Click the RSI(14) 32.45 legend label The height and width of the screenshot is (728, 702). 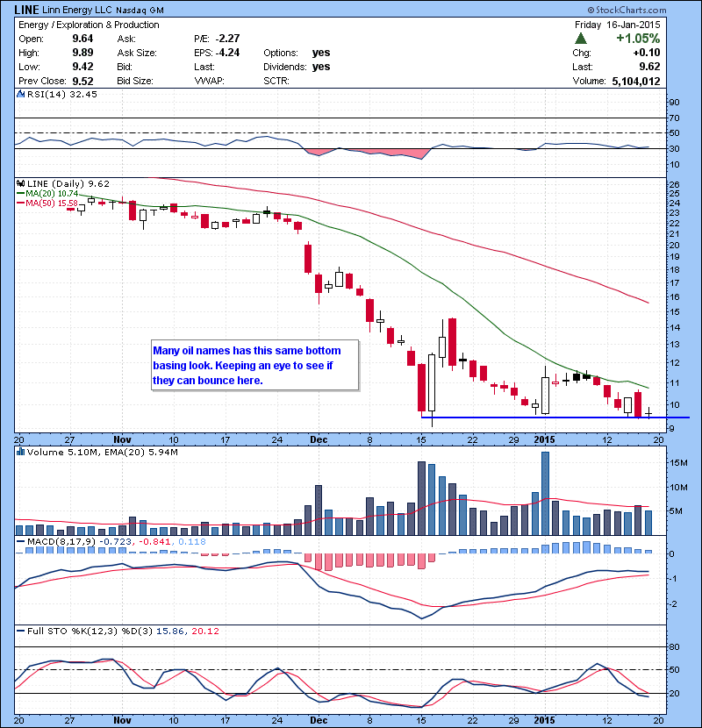pos(62,94)
